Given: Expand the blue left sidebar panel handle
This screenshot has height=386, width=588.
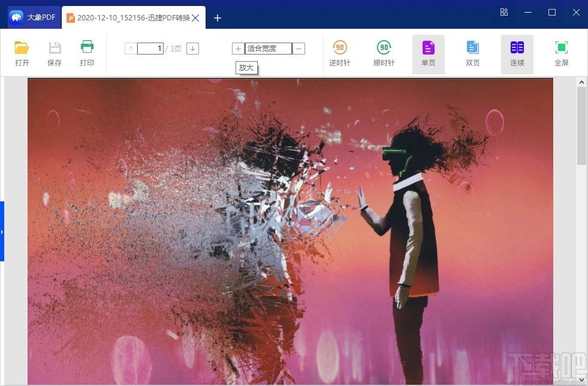Looking at the screenshot, I should click(x=2, y=231).
